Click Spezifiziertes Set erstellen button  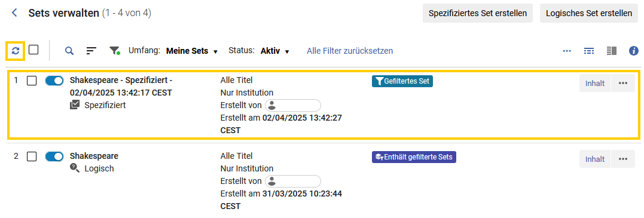point(478,13)
